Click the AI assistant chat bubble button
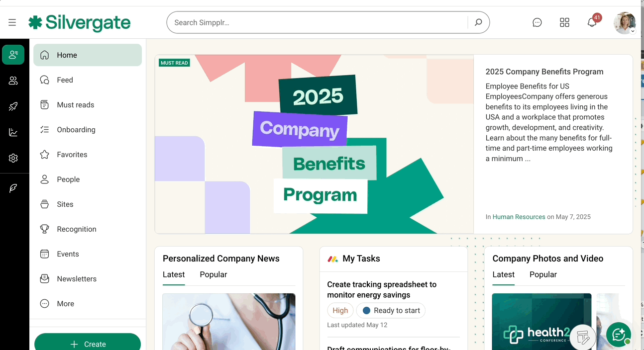This screenshot has width=644, height=350. [x=619, y=335]
